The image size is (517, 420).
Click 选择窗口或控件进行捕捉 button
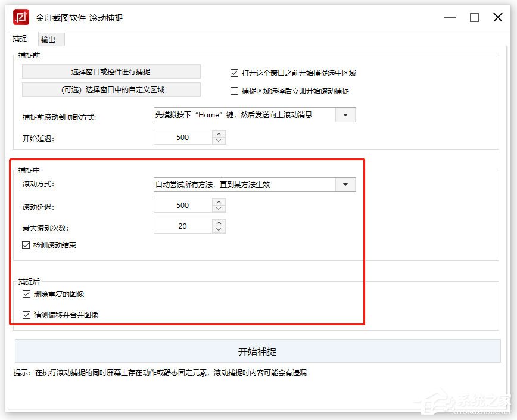click(x=111, y=71)
